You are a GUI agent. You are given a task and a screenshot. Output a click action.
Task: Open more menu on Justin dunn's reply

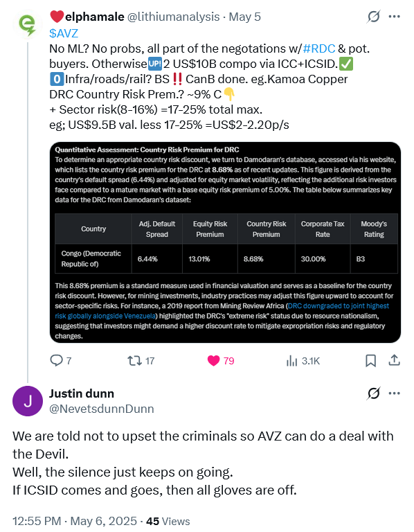[x=395, y=393]
